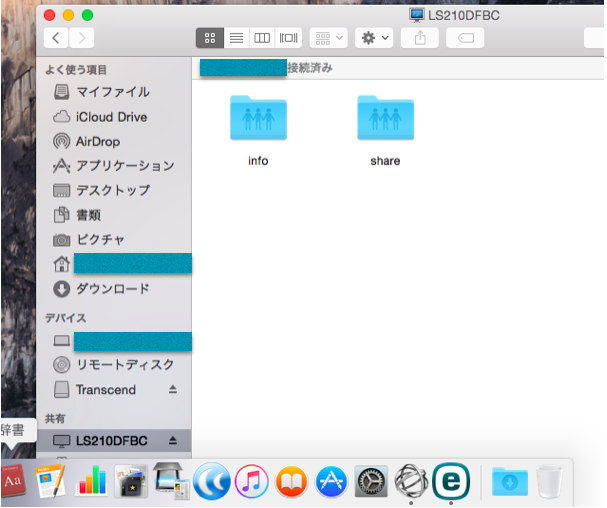Open the gear Action menu dropdown

(x=374, y=38)
